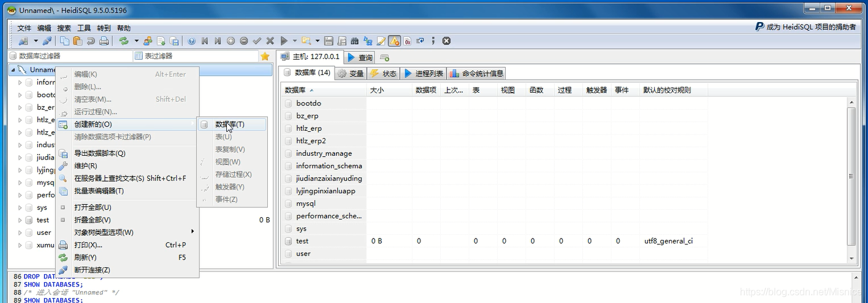Open the 文件 menu in menu bar
Viewport: 868px width, 303px height.
pos(25,28)
